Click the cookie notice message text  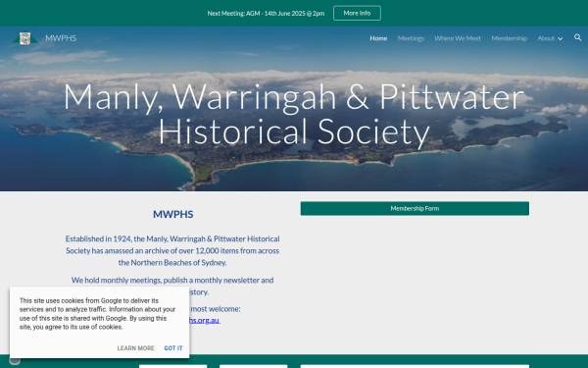click(97, 314)
